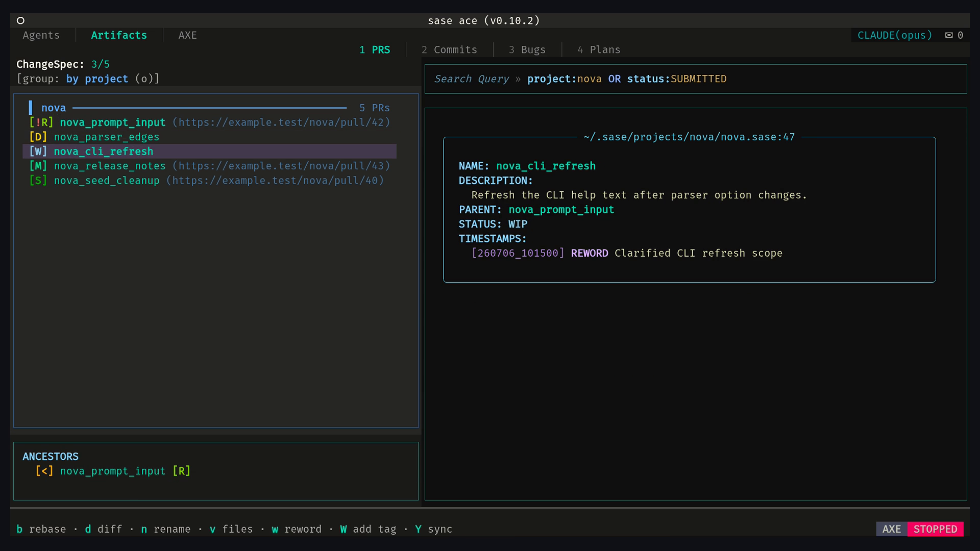
Task: Click the REWORD timestamp entry label
Action: click(590, 254)
